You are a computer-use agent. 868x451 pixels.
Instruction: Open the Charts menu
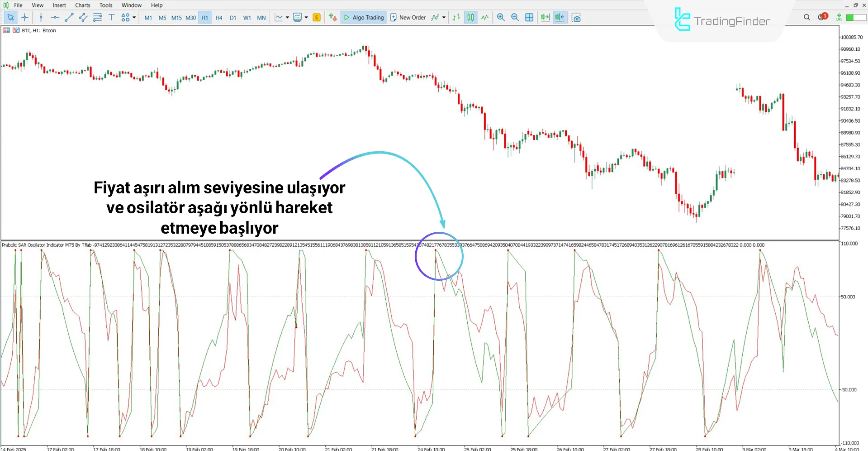[82, 5]
